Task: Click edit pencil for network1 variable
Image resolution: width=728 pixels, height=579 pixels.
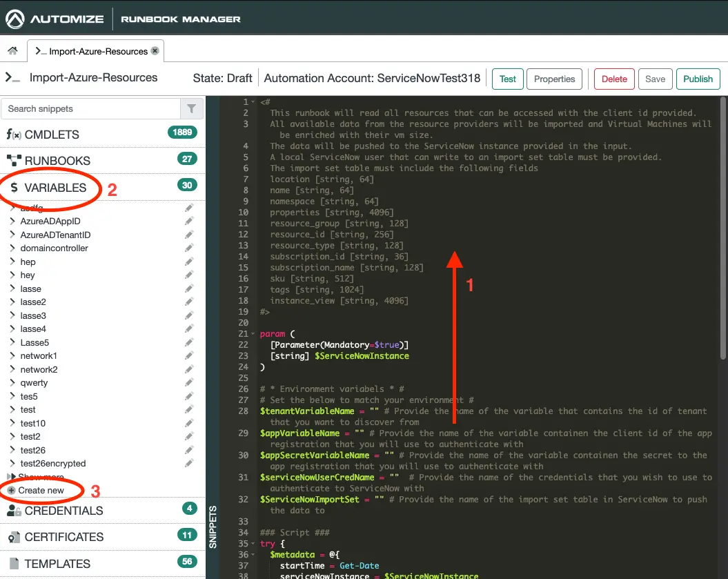Action: pos(189,356)
